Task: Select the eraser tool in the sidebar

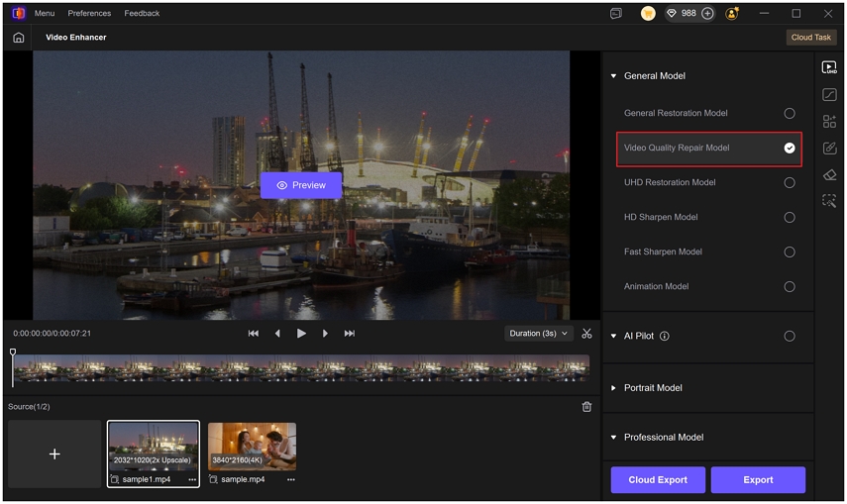Action: point(829,174)
